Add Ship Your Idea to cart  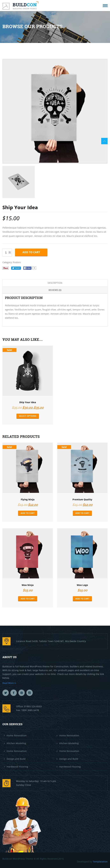31,252
